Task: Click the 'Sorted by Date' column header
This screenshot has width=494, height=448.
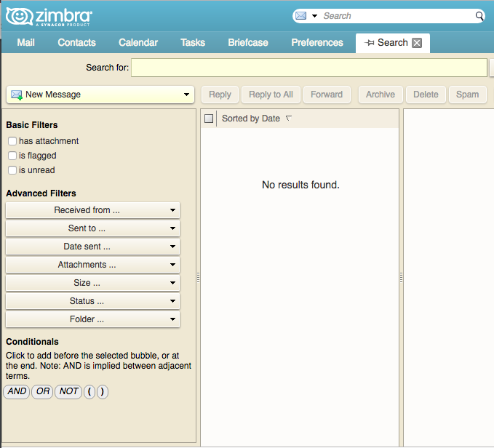Action: 251,119
